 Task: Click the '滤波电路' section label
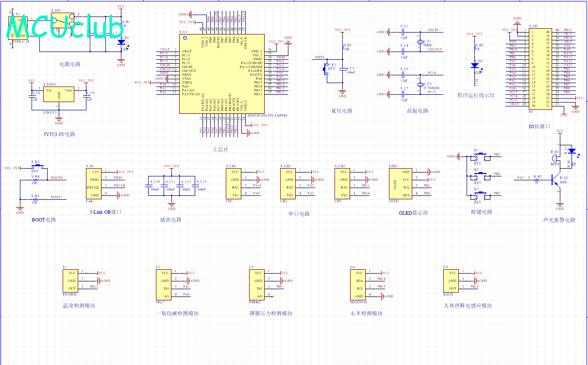pyautogui.click(x=171, y=220)
